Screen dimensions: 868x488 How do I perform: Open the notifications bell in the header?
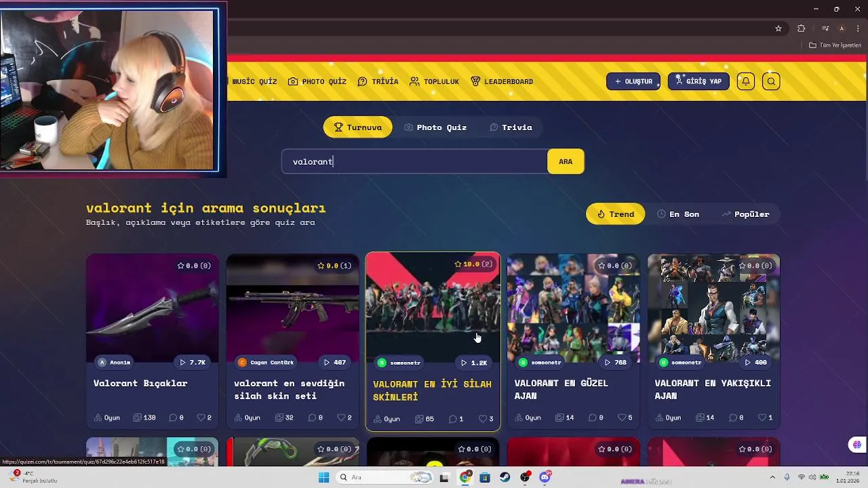tap(746, 81)
